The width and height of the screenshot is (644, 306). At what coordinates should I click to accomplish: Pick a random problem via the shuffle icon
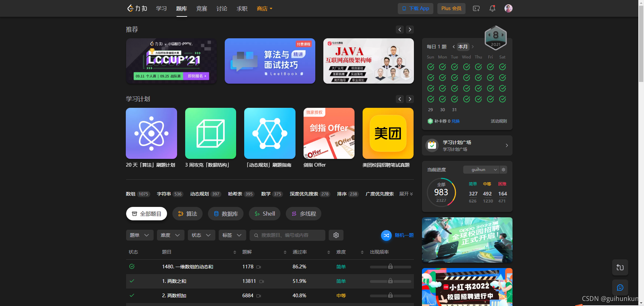pos(386,235)
